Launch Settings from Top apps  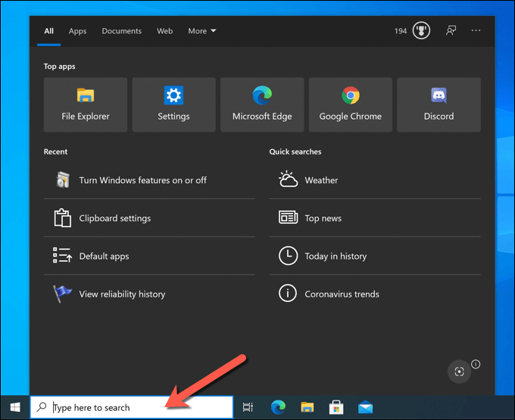coord(173,104)
